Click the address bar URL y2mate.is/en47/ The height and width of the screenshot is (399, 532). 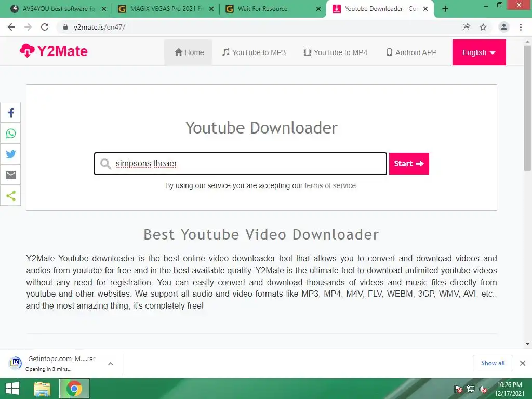coord(99,27)
